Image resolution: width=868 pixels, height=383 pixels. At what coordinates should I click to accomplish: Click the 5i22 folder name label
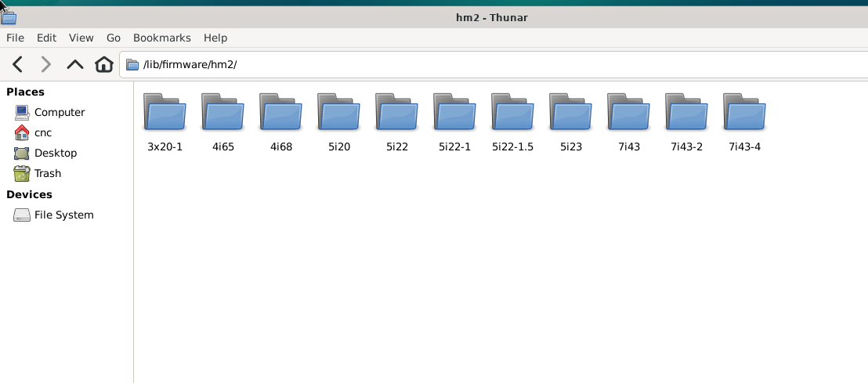coord(397,147)
